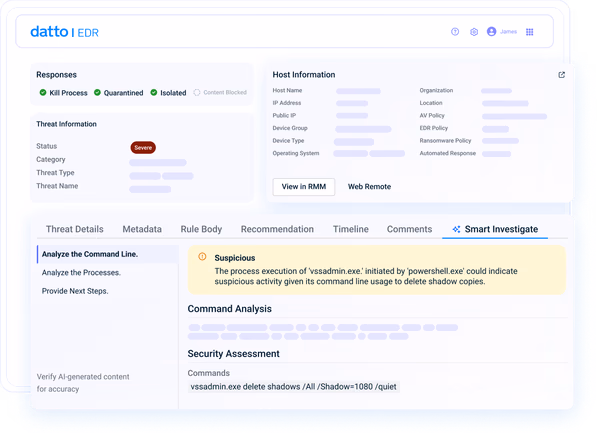
Task: Click the Suspicious warning alert icon
Action: pyautogui.click(x=202, y=257)
